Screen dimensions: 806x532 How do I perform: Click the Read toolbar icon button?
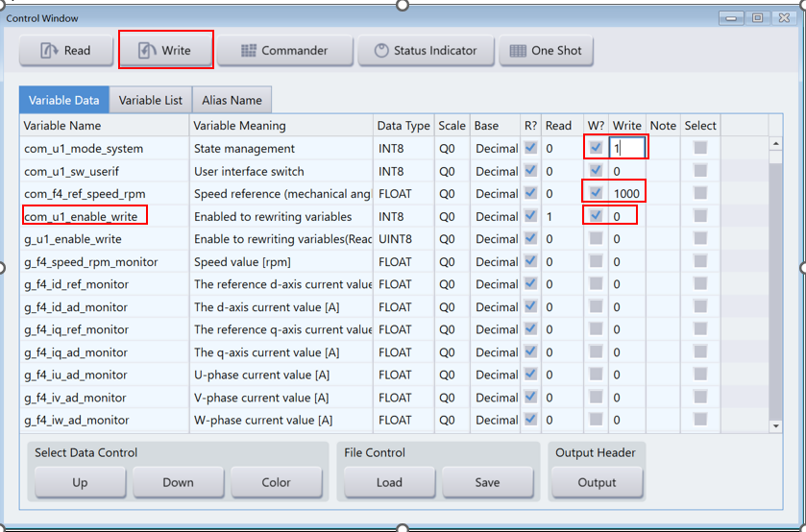pyautogui.click(x=65, y=51)
